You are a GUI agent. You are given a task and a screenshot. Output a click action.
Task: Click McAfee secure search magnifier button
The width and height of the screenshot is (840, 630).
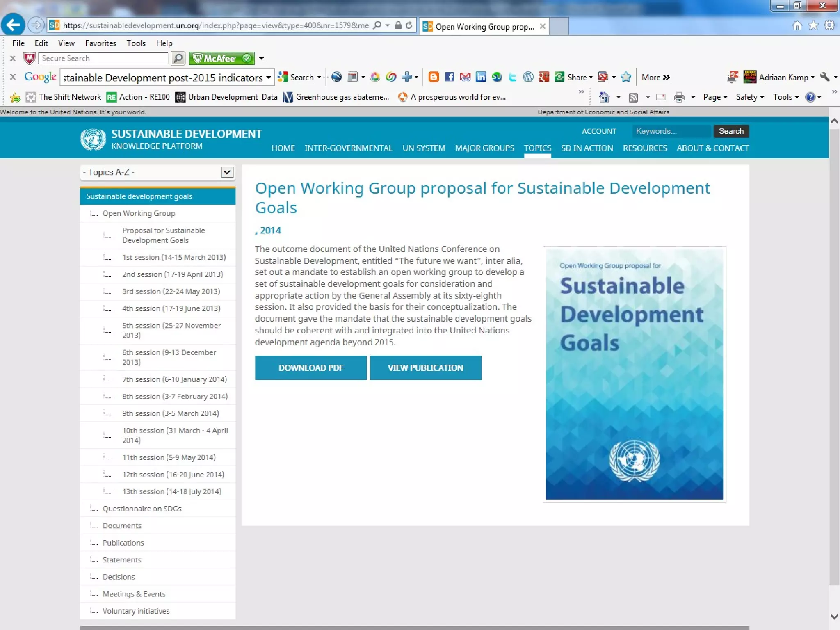178,58
